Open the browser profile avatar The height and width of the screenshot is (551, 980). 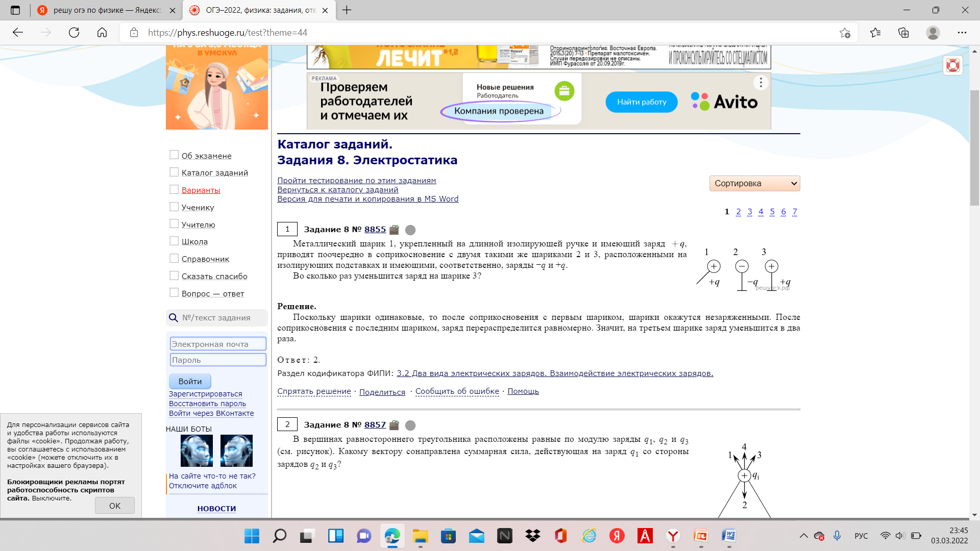point(933,33)
